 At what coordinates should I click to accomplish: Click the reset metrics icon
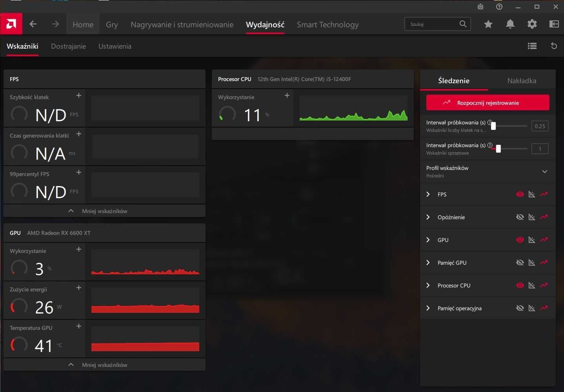[554, 46]
